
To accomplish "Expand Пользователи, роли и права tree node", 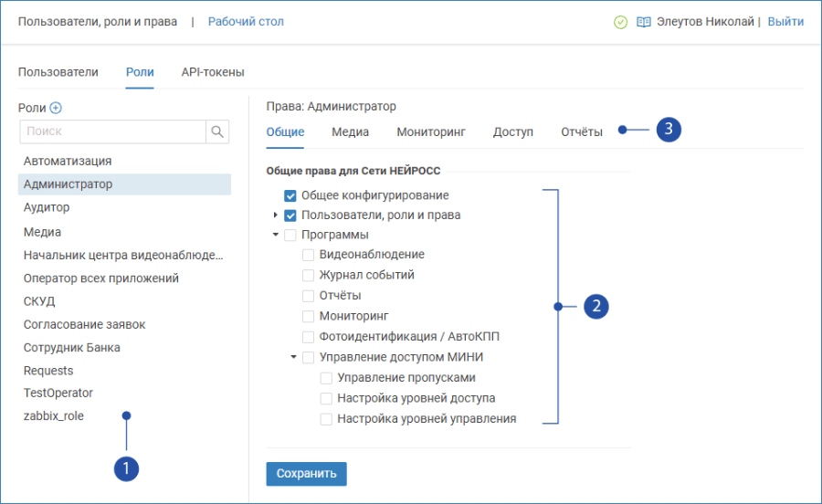I will [275, 215].
